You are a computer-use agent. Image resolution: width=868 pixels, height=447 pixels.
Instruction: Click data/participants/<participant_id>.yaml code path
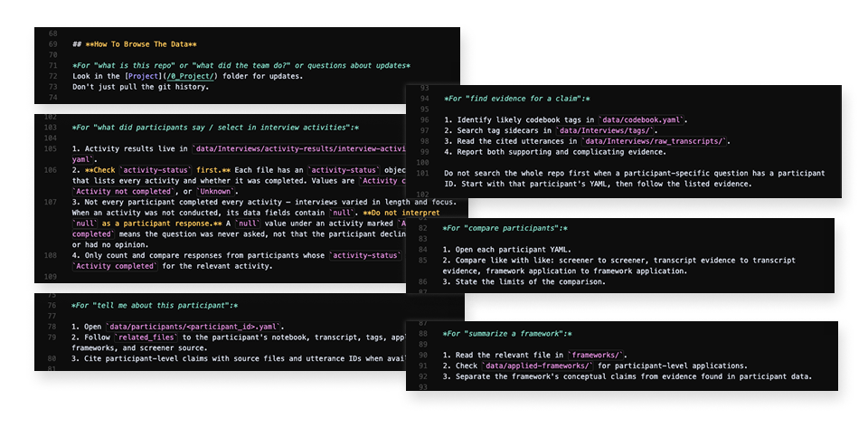194,327
